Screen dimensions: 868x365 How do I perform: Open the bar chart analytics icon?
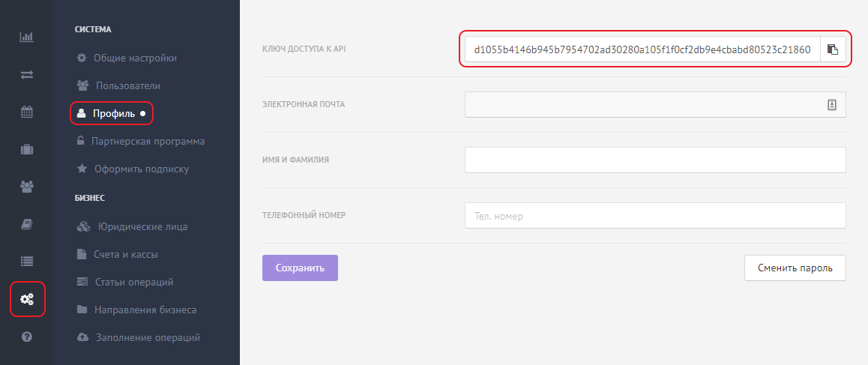click(x=26, y=37)
